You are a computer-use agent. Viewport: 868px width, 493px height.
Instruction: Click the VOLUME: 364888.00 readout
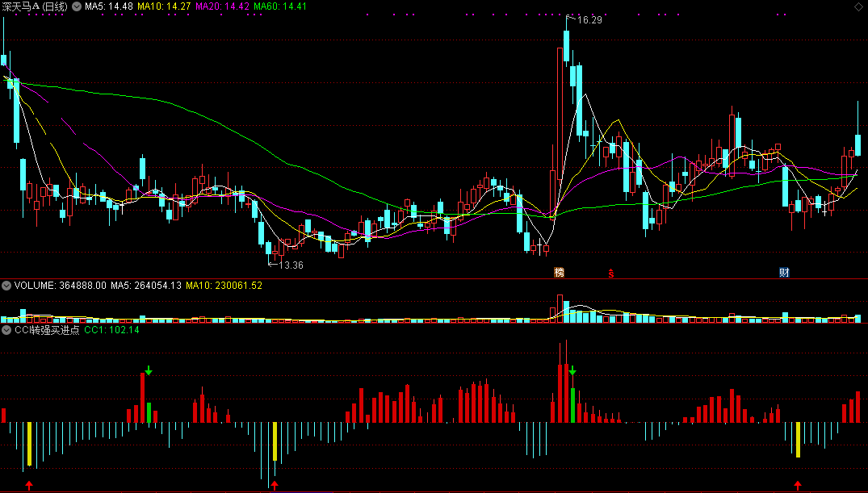click(61, 286)
